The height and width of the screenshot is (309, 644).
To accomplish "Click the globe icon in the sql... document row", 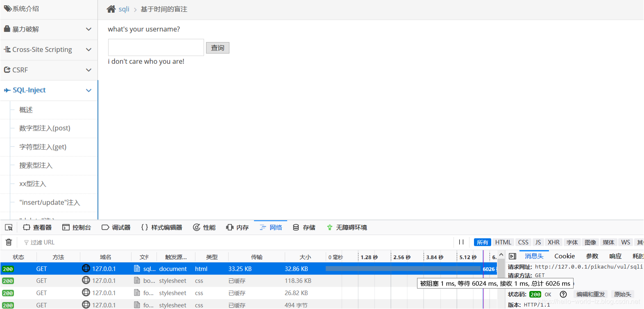I will click(86, 268).
